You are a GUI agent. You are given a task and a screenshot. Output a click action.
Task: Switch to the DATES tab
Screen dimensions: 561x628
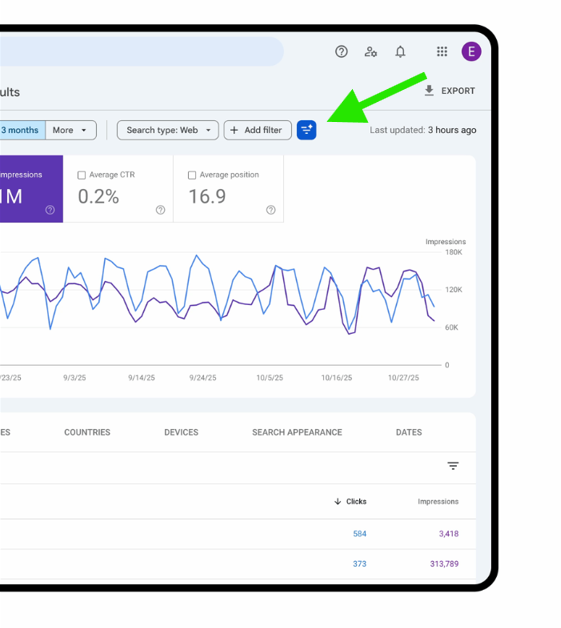[x=409, y=432]
